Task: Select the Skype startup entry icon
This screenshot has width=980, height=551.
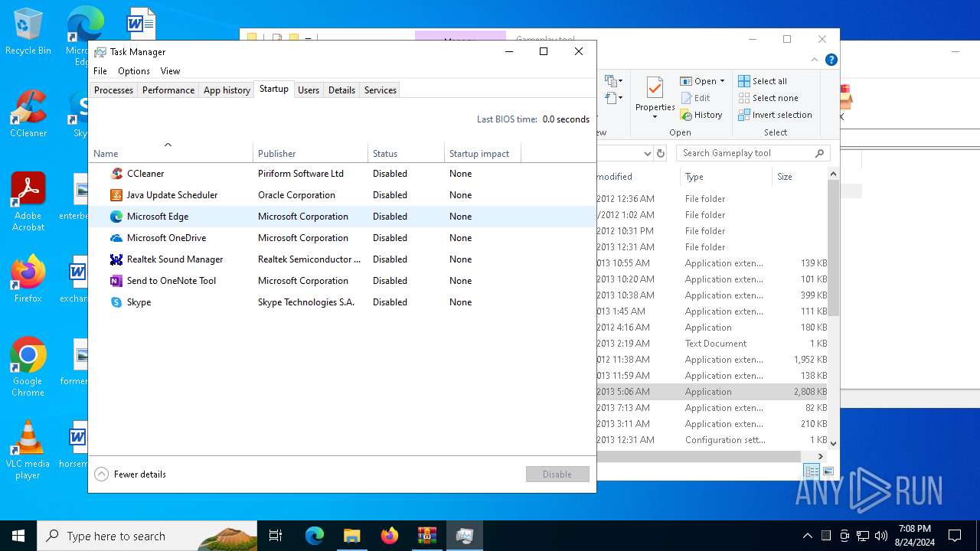Action: 116,302
